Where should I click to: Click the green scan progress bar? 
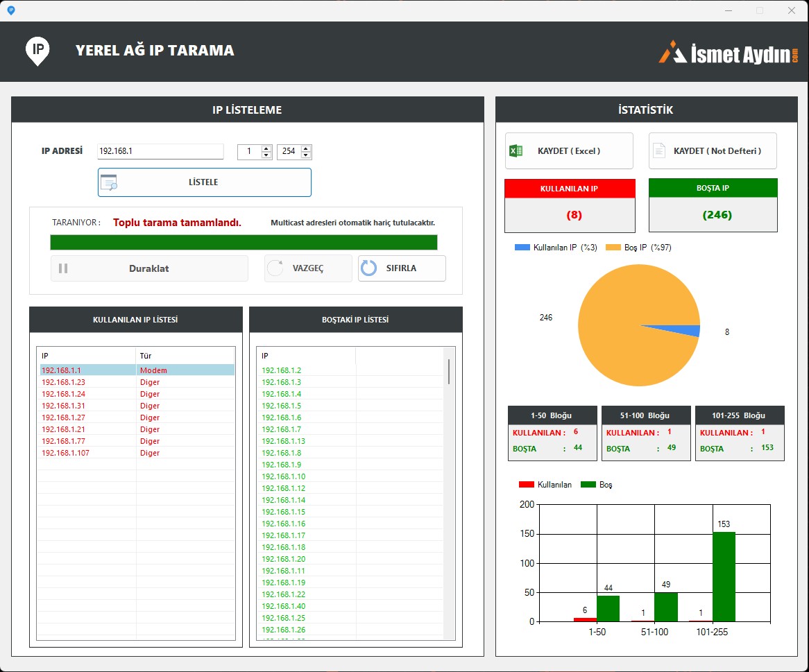(x=244, y=242)
